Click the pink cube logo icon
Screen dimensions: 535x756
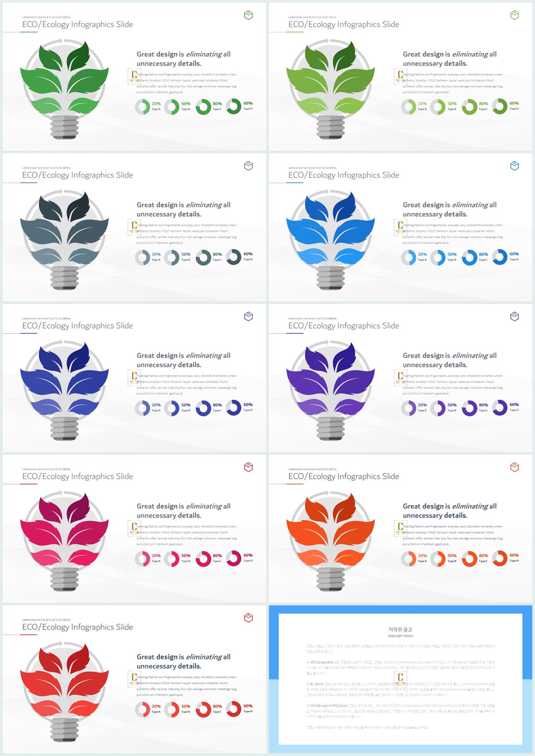pyautogui.click(x=248, y=467)
